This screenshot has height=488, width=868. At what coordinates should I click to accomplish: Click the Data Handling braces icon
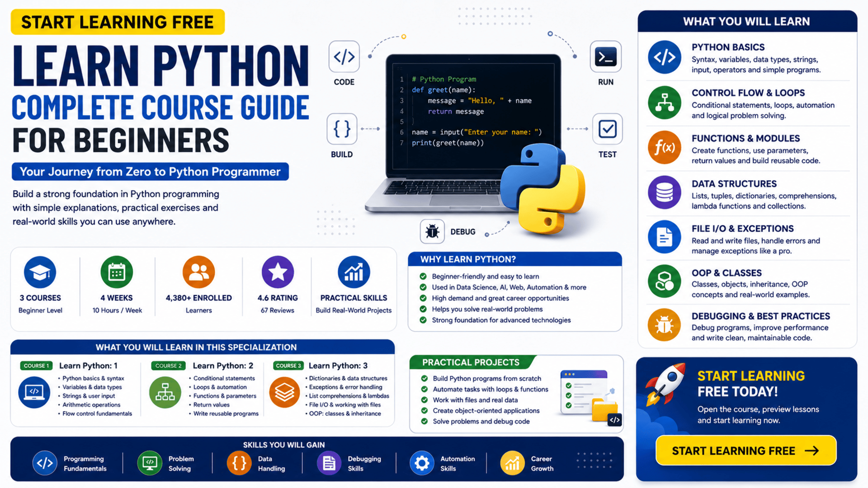click(x=239, y=463)
